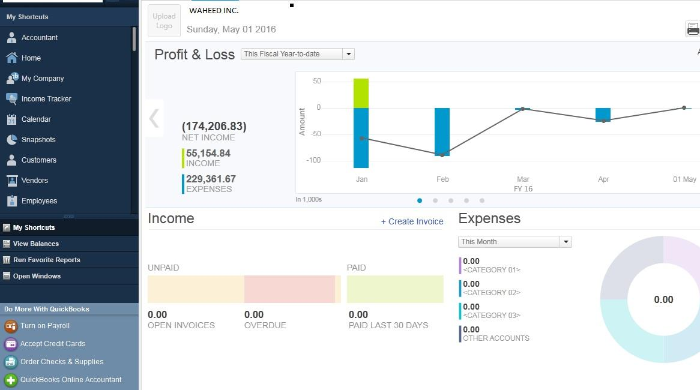
Task: Open Snapshots pie chart icon
Action: (x=12, y=140)
